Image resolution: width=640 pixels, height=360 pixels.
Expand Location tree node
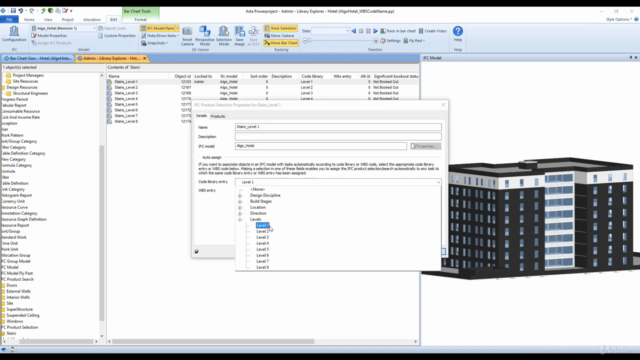click(x=240, y=207)
